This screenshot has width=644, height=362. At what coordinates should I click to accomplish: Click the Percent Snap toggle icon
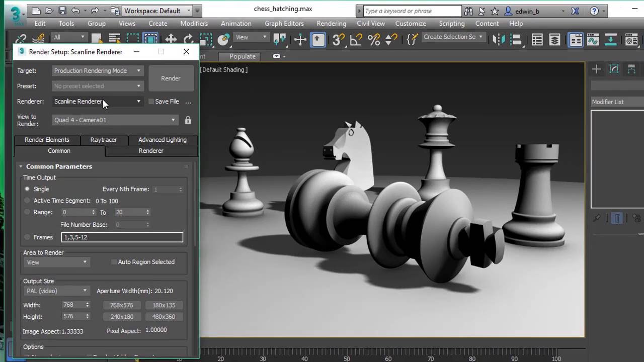point(374,39)
